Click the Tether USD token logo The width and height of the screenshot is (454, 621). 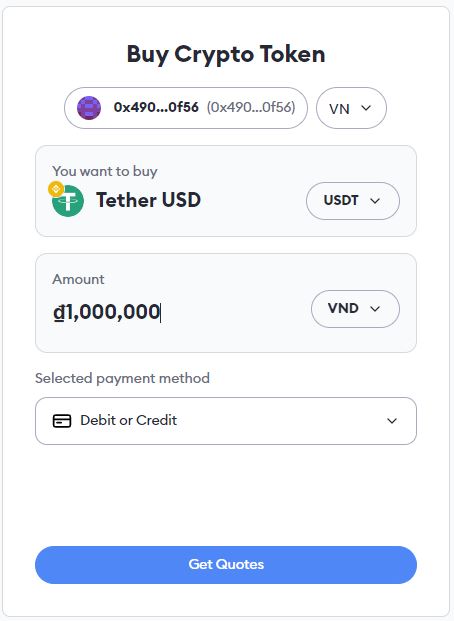[68, 201]
